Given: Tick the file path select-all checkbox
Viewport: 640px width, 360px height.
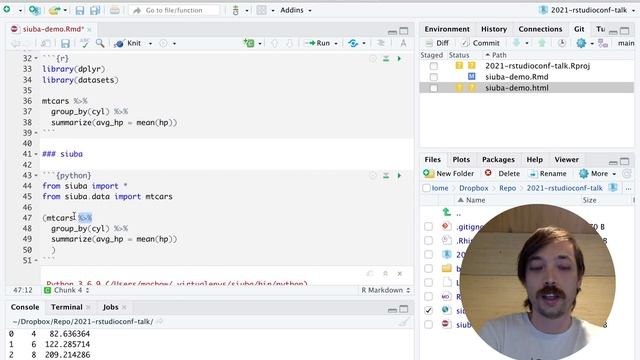Looking at the screenshot, I should pos(427,188).
